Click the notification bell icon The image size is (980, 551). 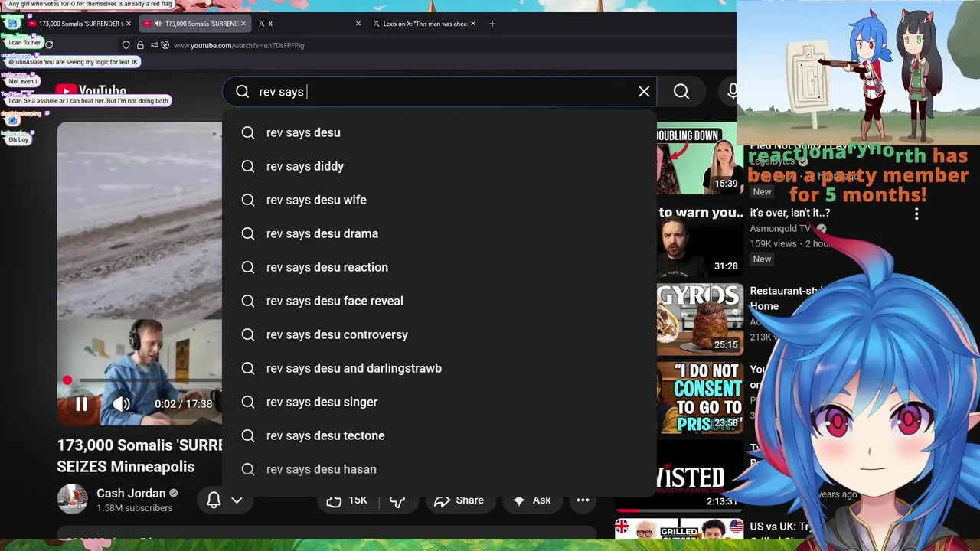[214, 500]
